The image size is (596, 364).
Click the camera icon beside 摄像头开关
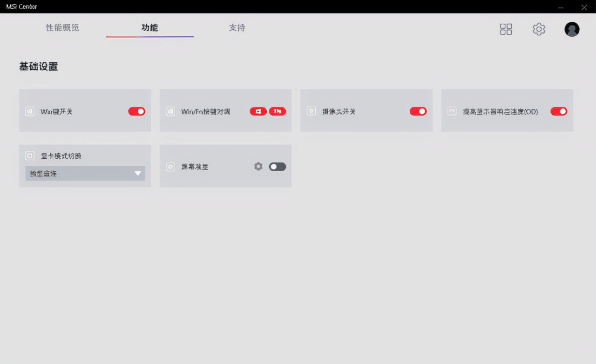(312, 112)
